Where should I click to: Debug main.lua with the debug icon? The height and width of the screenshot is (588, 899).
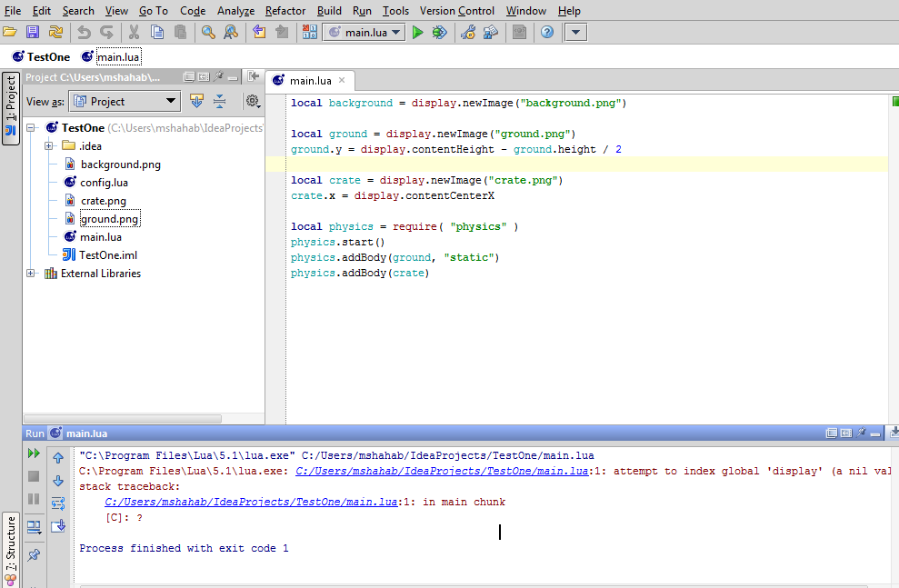click(439, 32)
